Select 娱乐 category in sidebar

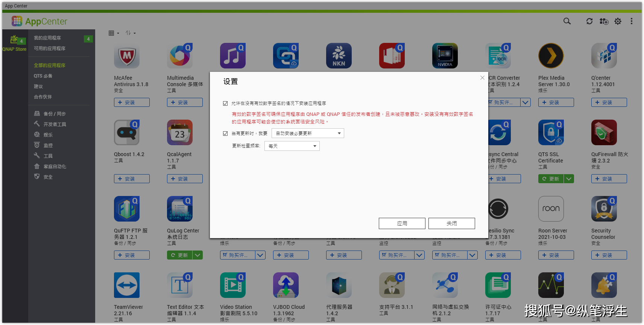point(48,135)
